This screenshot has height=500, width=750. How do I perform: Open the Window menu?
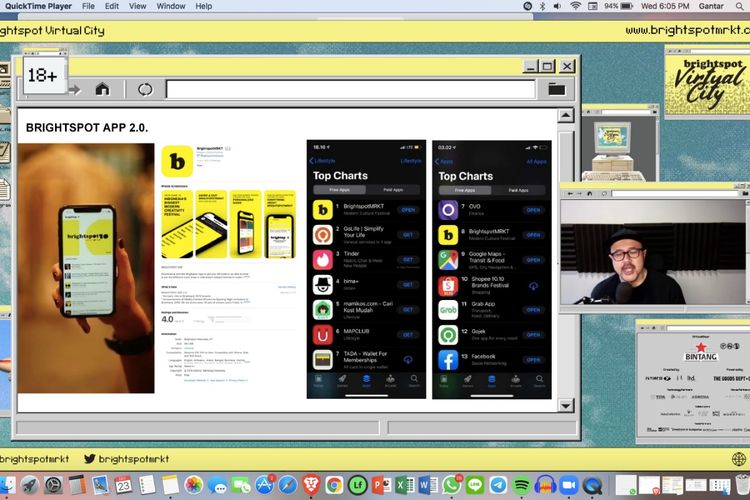[171, 6]
